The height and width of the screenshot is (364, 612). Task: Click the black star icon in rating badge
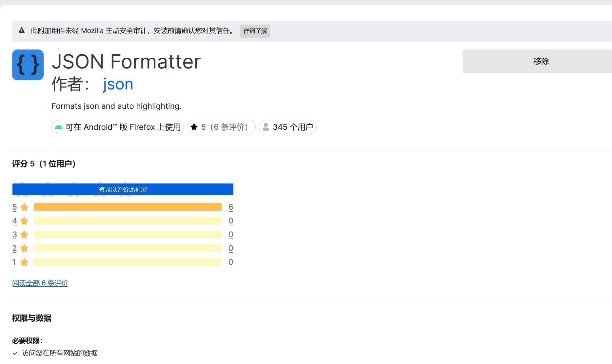(x=194, y=127)
